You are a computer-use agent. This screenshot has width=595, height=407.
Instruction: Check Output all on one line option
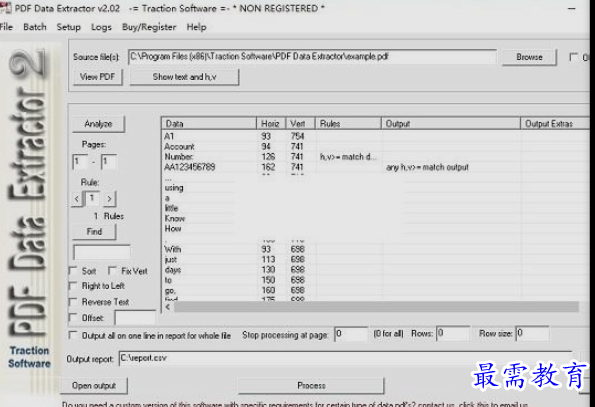click(x=73, y=335)
